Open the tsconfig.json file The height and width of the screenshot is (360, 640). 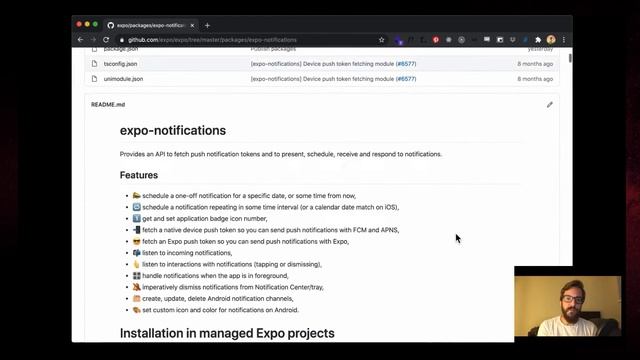coord(120,64)
